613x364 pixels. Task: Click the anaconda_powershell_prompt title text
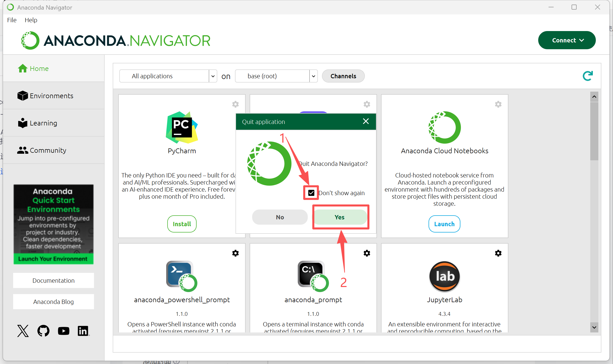click(x=182, y=300)
